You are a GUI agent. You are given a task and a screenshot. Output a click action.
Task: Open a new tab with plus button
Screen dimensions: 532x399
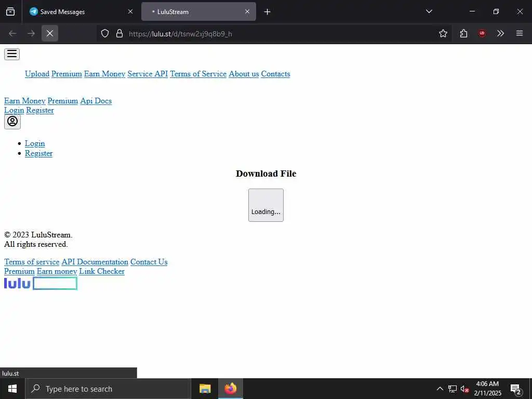tap(268, 11)
